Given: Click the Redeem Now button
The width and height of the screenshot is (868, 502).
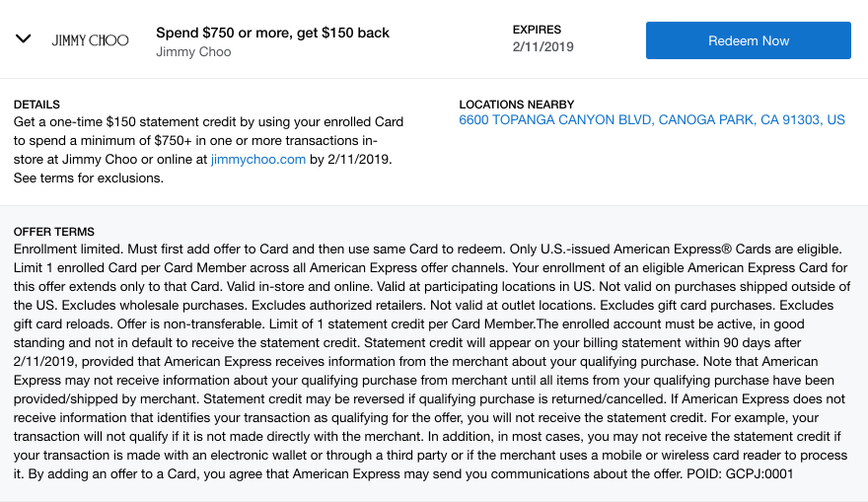Looking at the screenshot, I should click(748, 40).
